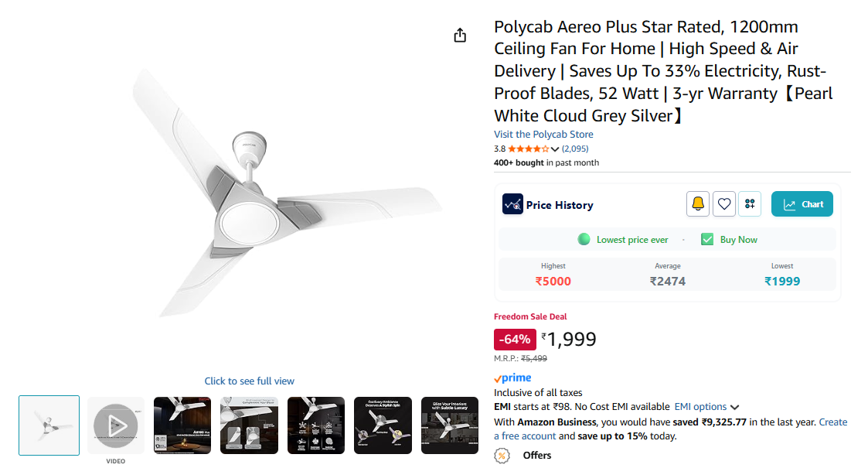Open the Chart price history view
The height and width of the screenshot is (468, 868).
[802, 204]
